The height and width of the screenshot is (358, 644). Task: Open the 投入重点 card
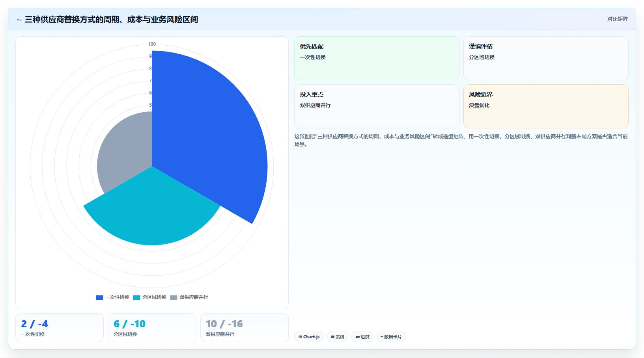point(377,106)
